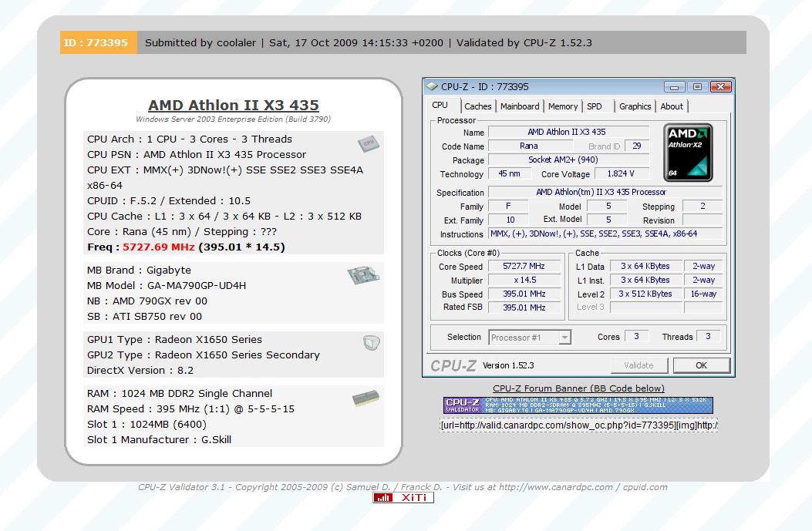Viewport: 812px width, 531px height.
Task: Click the AMD Athlon X2 logo badge
Action: pyautogui.click(x=688, y=152)
